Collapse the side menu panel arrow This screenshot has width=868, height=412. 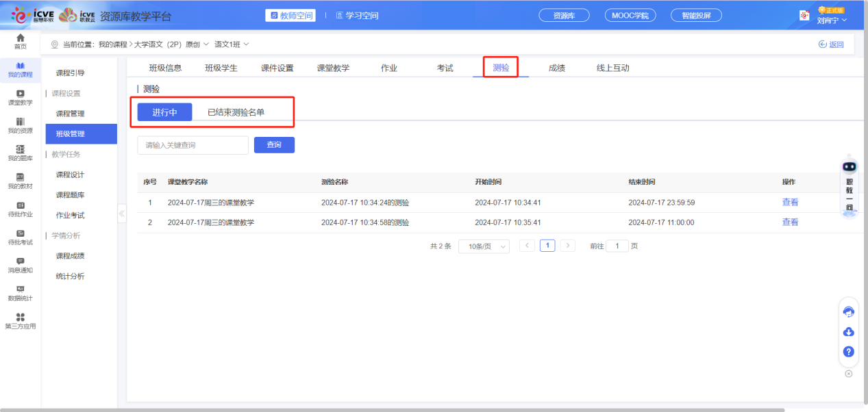[122, 214]
